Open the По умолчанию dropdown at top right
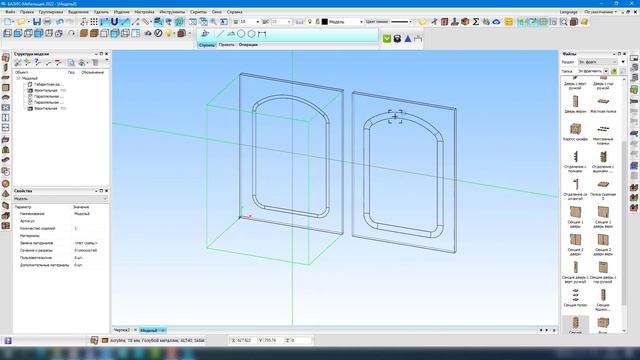640x360 pixels. (x=601, y=12)
